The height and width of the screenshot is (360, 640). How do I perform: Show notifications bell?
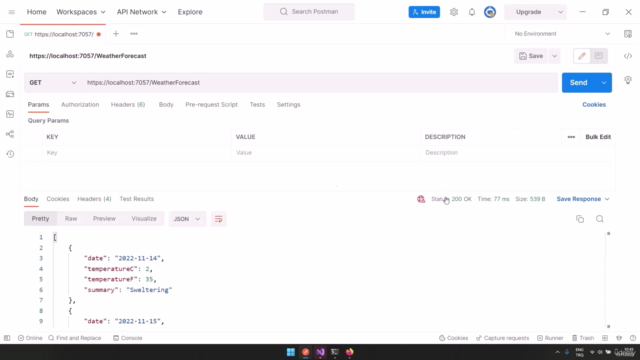[x=472, y=12]
